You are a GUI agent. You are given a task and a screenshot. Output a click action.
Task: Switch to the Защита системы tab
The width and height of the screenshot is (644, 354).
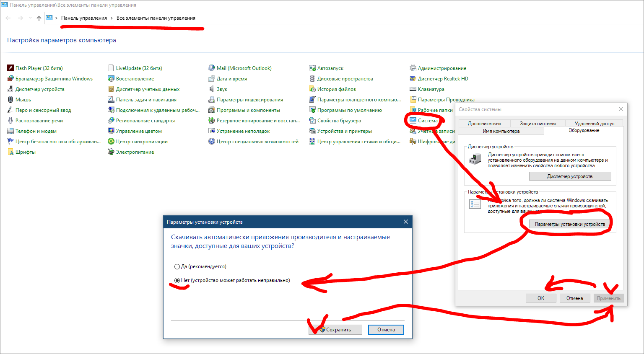538,124
